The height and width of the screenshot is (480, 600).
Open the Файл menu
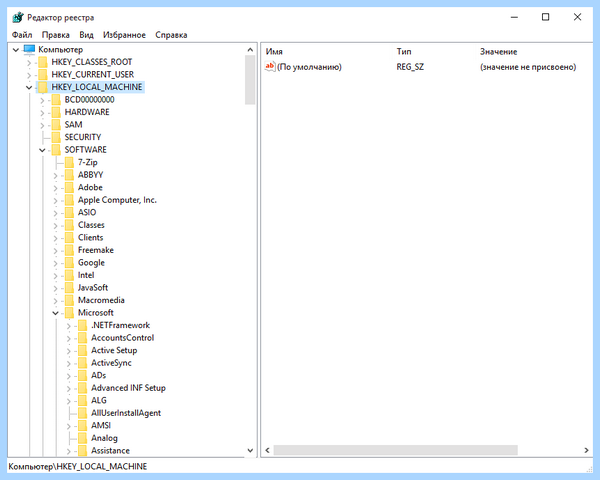tap(22, 35)
